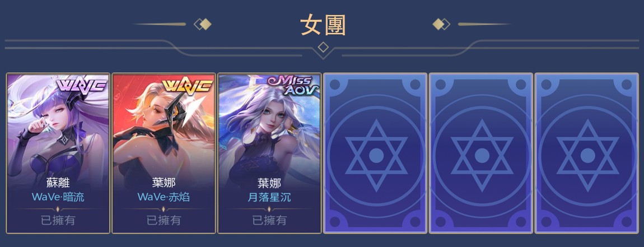Click the orange WaVe logo on 赤焰 card

[x=187, y=86]
